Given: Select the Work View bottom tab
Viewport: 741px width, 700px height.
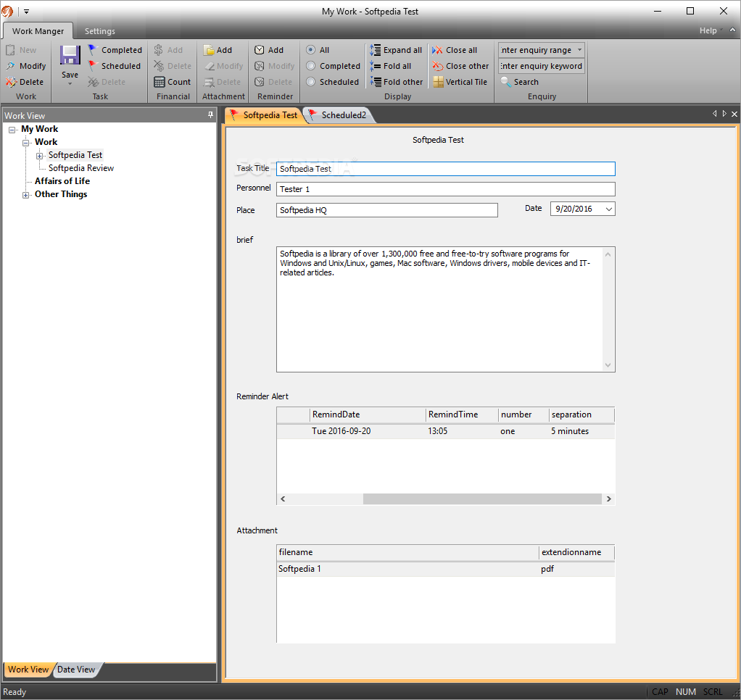Looking at the screenshot, I should [28, 670].
